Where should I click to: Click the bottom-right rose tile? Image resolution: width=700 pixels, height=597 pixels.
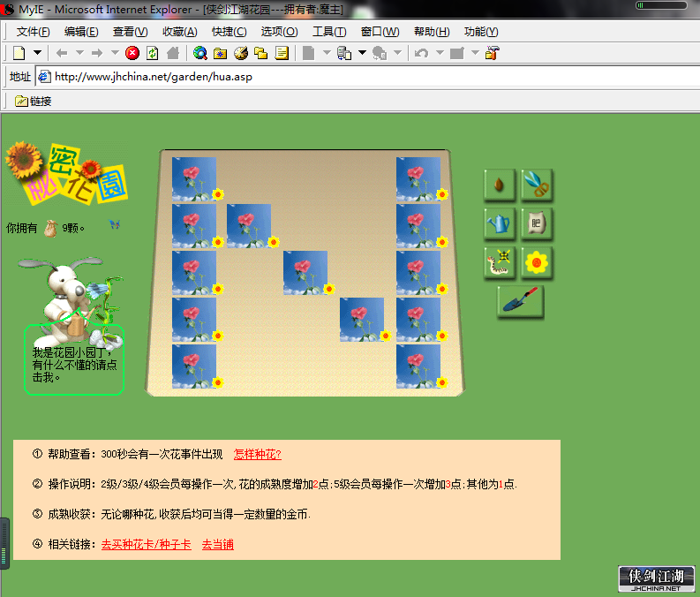click(x=418, y=367)
